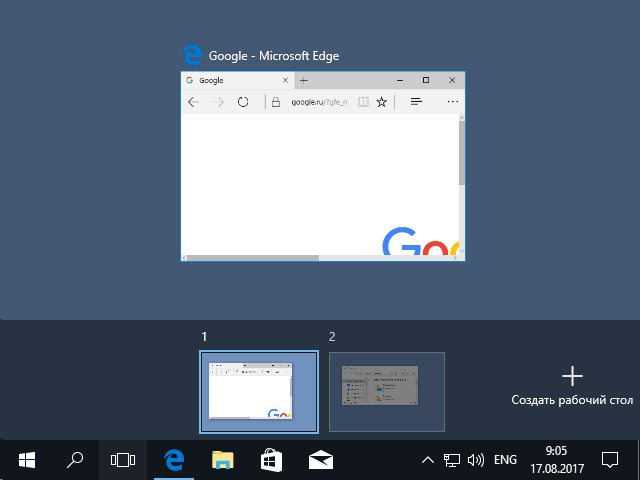Open the Windows Start menu

click(27, 460)
